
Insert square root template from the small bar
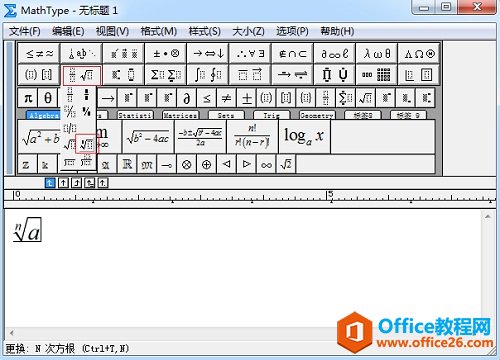(365, 98)
